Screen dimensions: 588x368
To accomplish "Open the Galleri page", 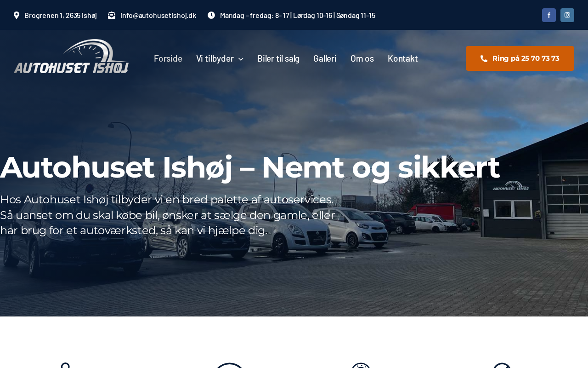I will pyautogui.click(x=325, y=58).
